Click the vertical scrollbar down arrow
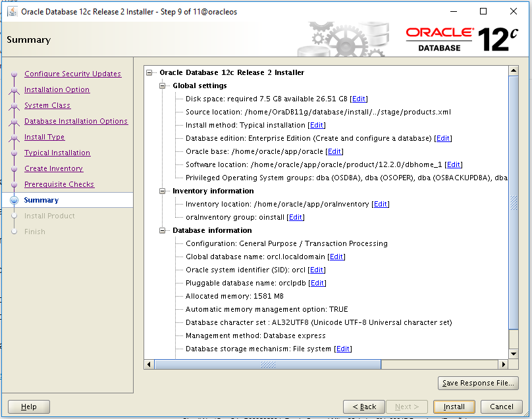 point(514,354)
